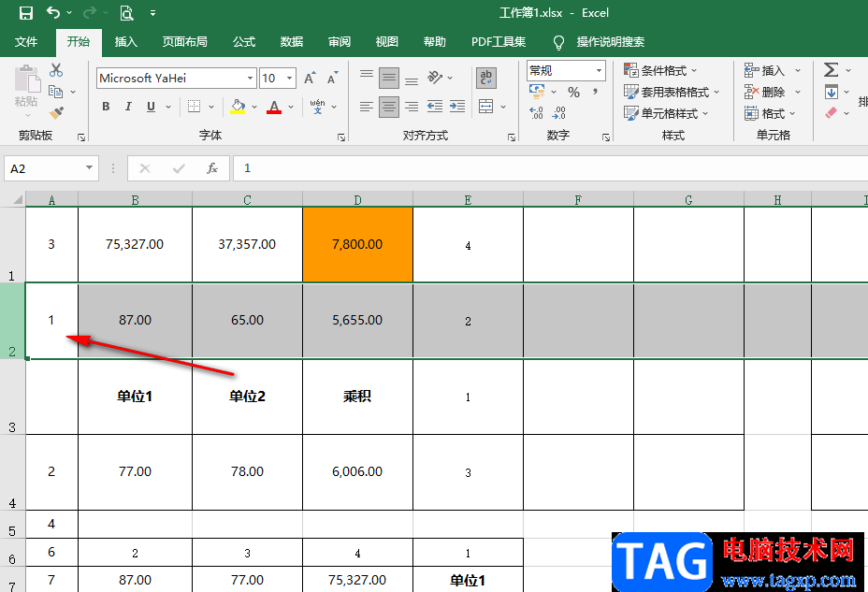Open the 文件 tab
This screenshot has width=868, height=592.
click(x=25, y=41)
